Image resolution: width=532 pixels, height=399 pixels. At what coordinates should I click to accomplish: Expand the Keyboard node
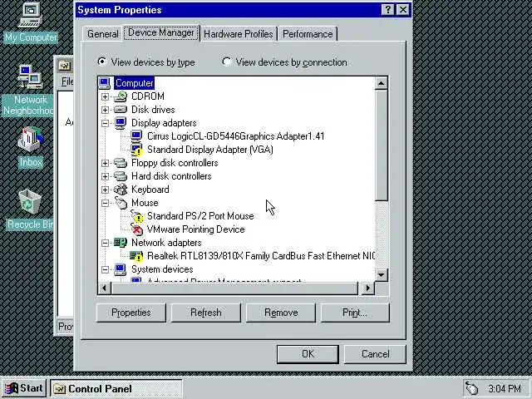106,190
